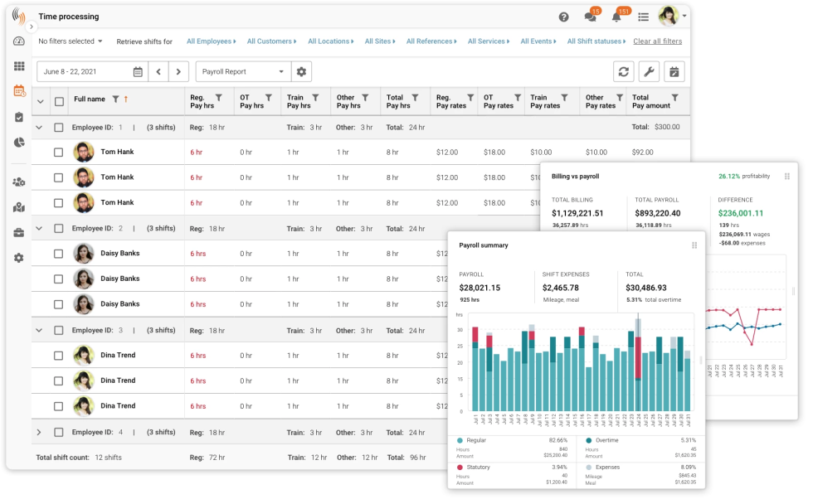Open notifications bell with 151 badge

click(616, 17)
